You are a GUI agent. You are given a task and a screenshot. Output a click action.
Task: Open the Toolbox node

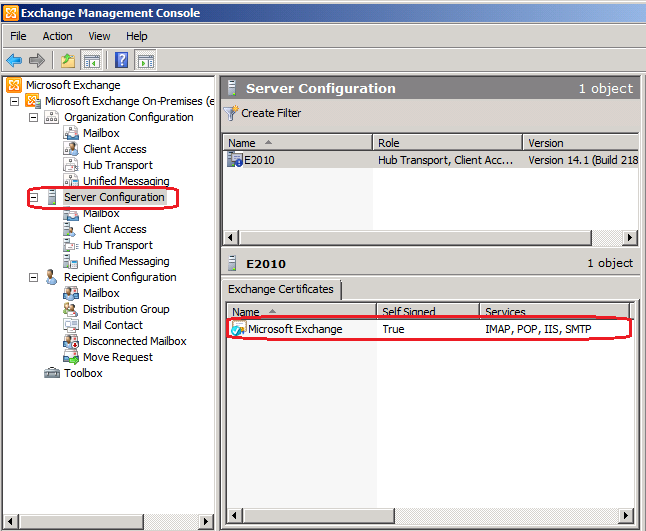[x=82, y=373]
